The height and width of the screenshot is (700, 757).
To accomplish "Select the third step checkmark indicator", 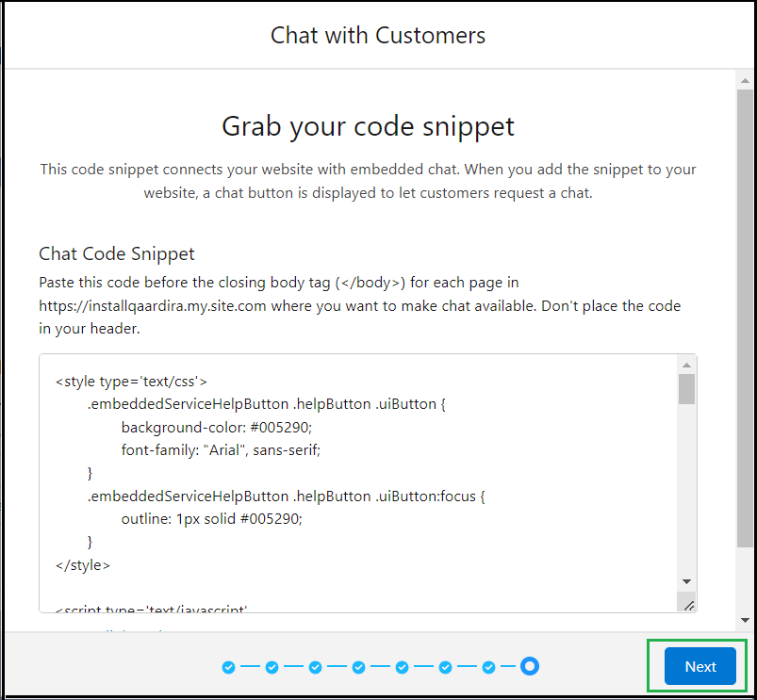I will tap(315, 666).
